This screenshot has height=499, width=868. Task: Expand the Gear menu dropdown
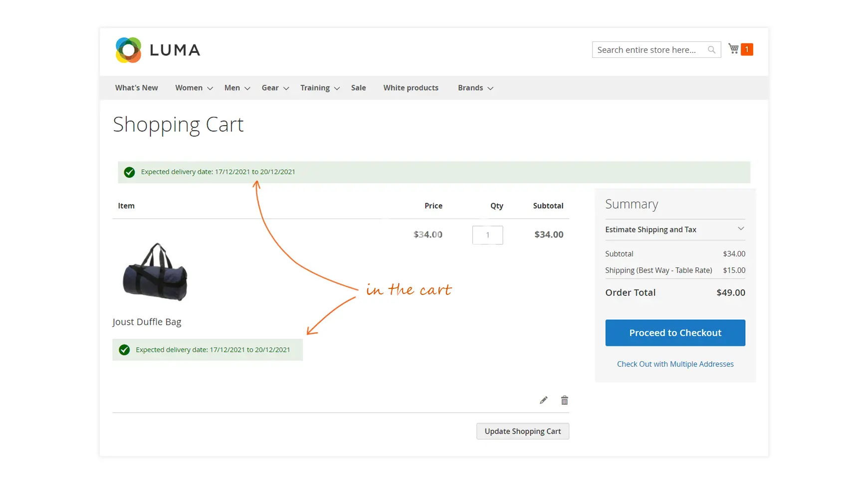(275, 88)
